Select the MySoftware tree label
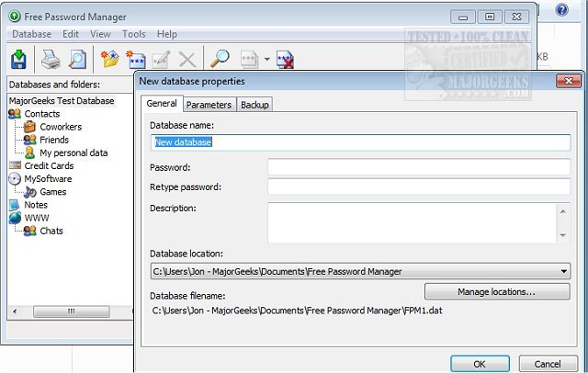Viewport: 588px width, 373px height. coord(48,179)
